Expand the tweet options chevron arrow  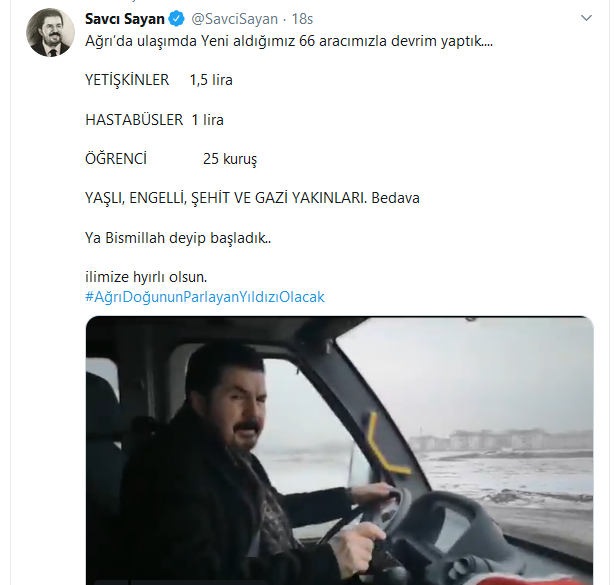coord(585,19)
